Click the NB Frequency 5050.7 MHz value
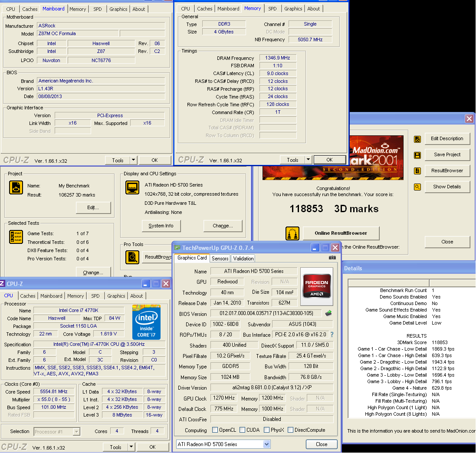This screenshot has height=453, width=476. 310,39
